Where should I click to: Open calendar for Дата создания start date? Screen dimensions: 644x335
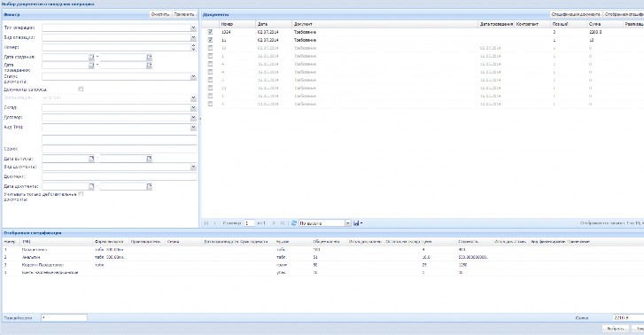click(91, 57)
